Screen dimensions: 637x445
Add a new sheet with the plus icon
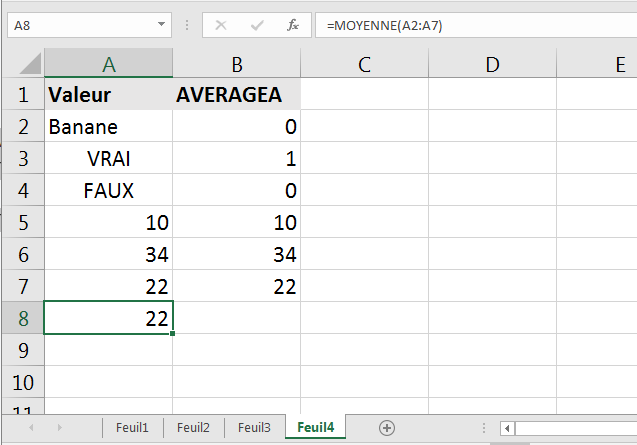387,428
